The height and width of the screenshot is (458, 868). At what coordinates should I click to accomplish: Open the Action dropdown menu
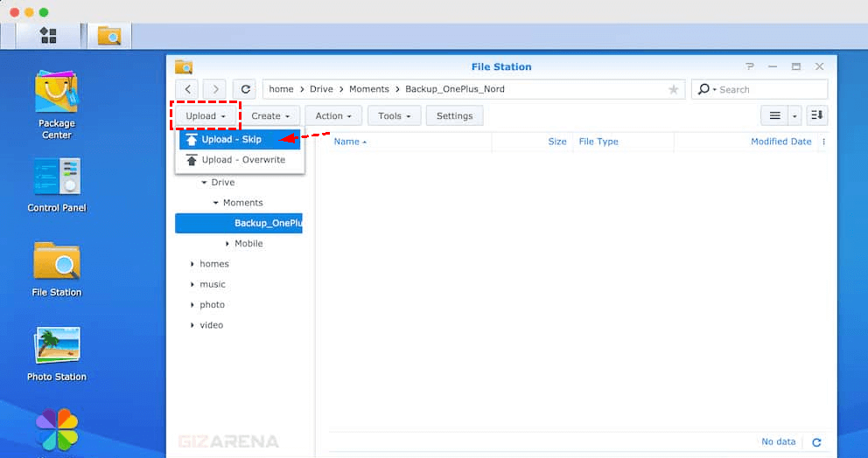click(333, 115)
